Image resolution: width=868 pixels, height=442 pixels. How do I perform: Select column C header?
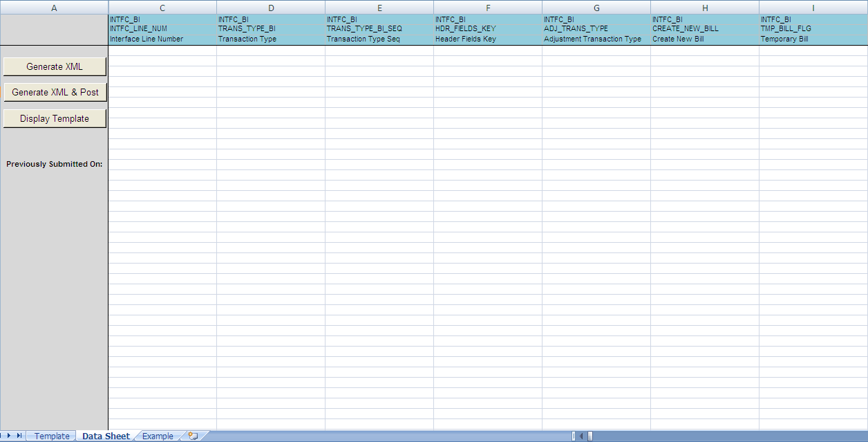(x=162, y=7)
